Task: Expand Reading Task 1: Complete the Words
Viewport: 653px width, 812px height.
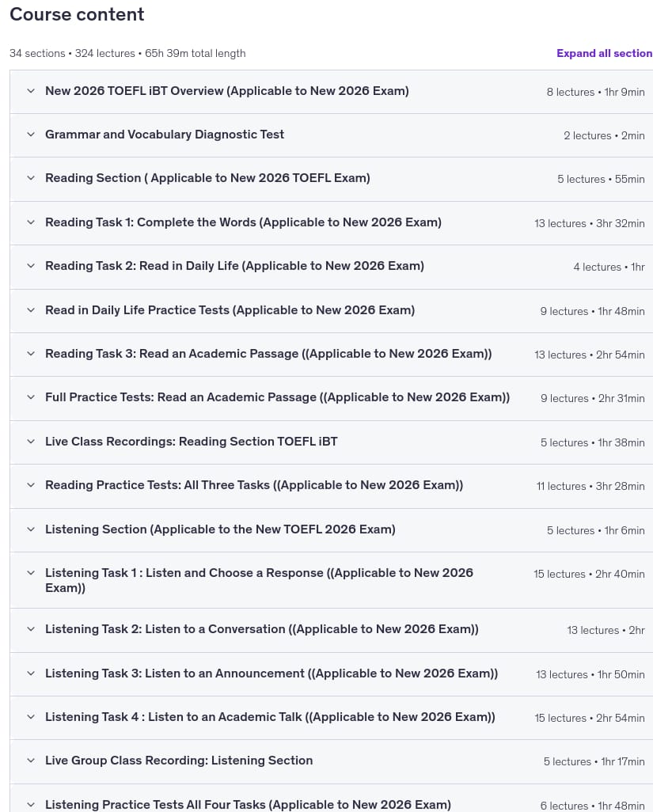Action: tap(31, 222)
